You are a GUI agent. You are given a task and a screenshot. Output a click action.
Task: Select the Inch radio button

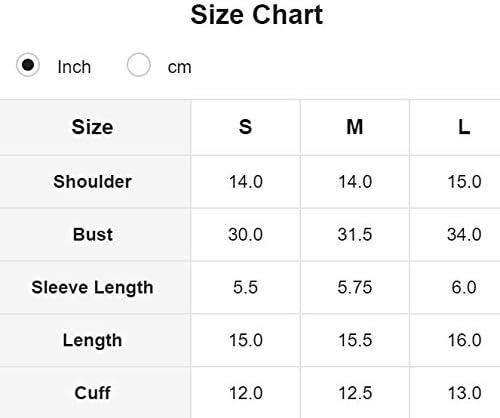[x=28, y=65]
